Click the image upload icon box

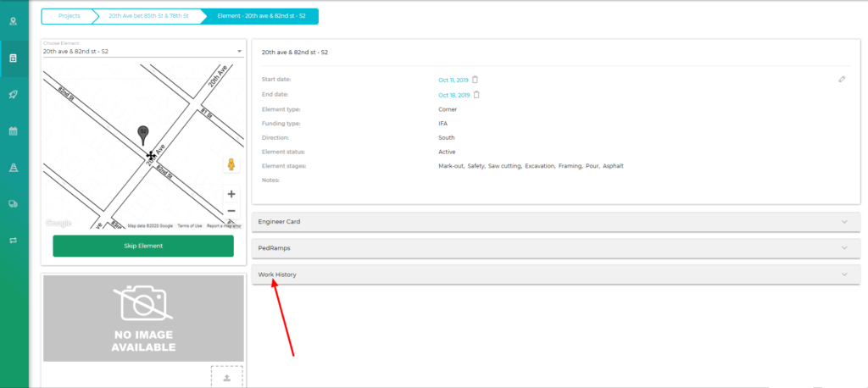coord(226,377)
